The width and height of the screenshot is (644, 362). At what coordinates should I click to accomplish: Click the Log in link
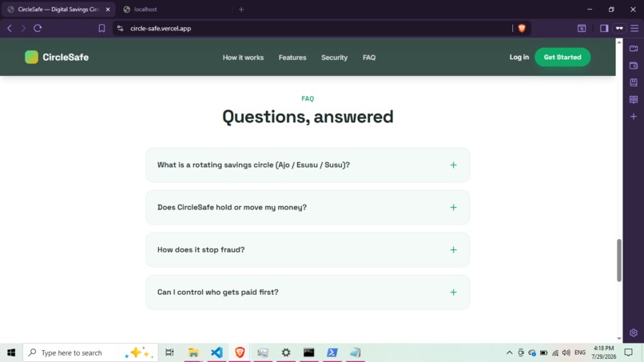(519, 57)
